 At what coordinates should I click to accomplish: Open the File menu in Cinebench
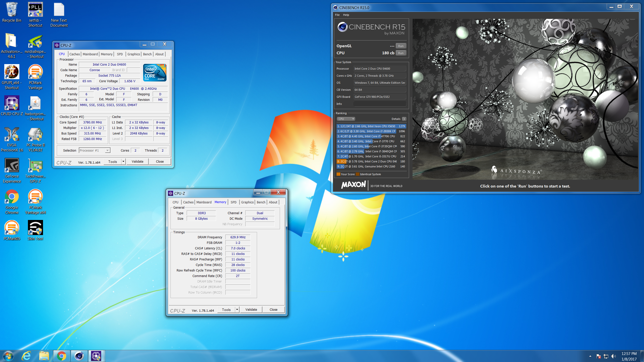pyautogui.click(x=337, y=15)
